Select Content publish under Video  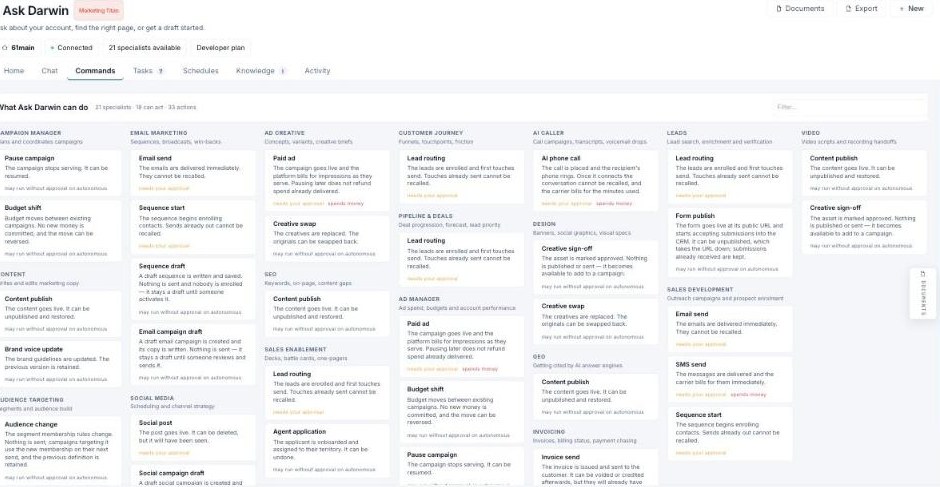click(x=864, y=173)
